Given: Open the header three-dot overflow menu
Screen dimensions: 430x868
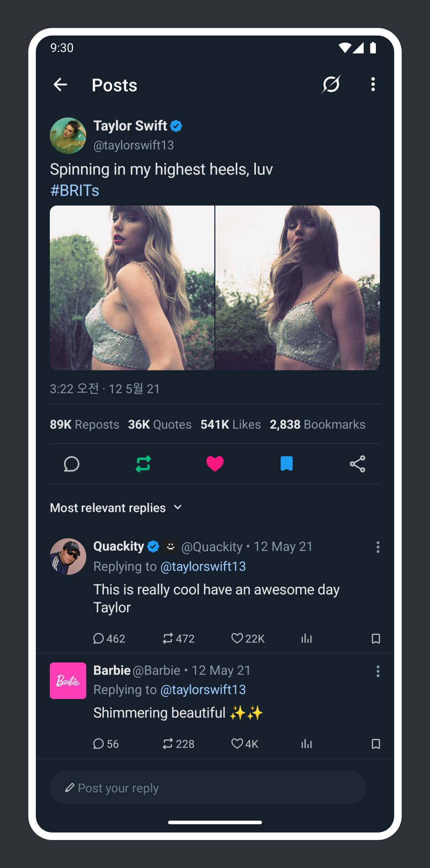Looking at the screenshot, I should pyautogui.click(x=373, y=85).
